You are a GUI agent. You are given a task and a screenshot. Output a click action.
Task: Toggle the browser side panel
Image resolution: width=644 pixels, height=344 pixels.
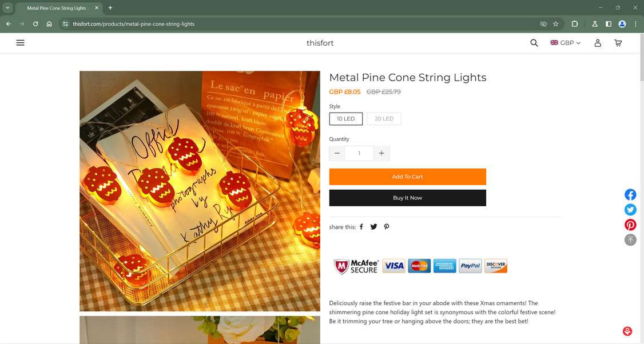pyautogui.click(x=609, y=24)
